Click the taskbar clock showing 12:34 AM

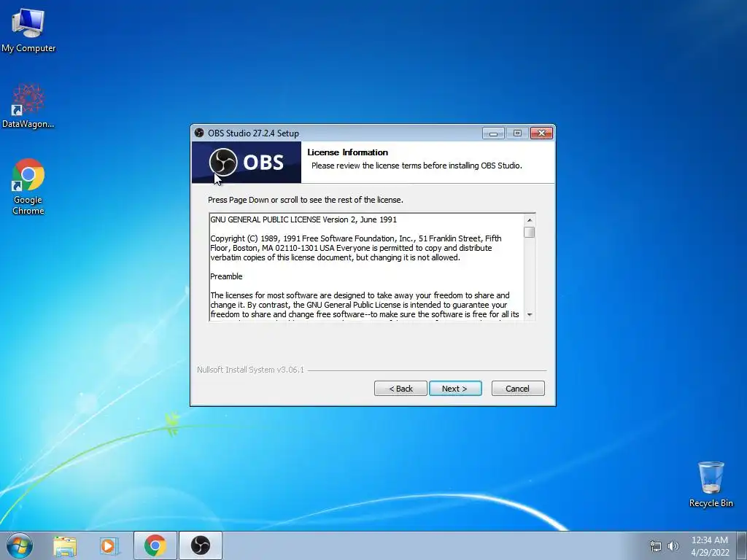pyautogui.click(x=710, y=545)
